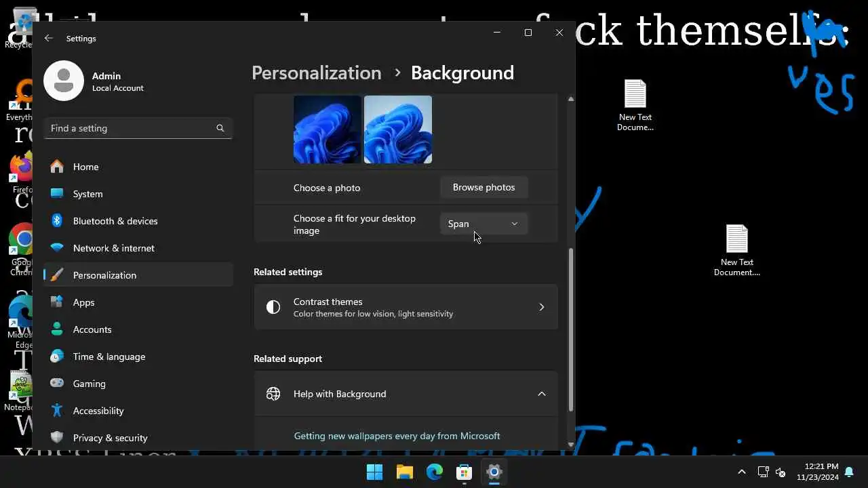The width and height of the screenshot is (868, 488).
Task: Click the Settings gear taskbar icon
Action: coord(494,472)
